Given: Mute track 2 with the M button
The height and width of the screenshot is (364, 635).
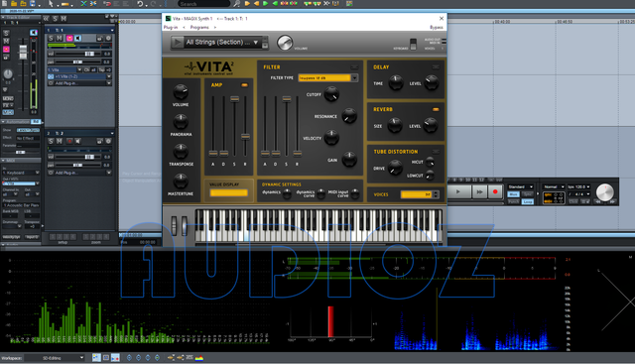Looking at the screenshot, I should pyautogui.click(x=60, y=141).
